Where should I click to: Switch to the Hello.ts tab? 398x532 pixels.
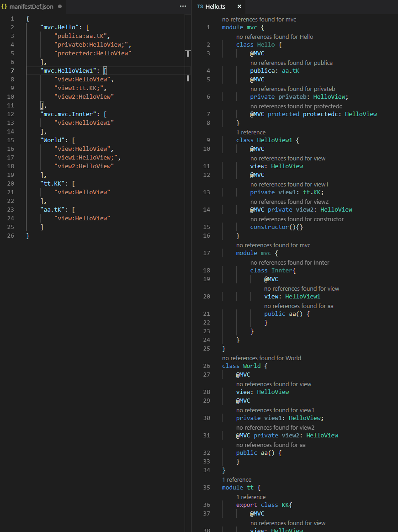coord(215,6)
